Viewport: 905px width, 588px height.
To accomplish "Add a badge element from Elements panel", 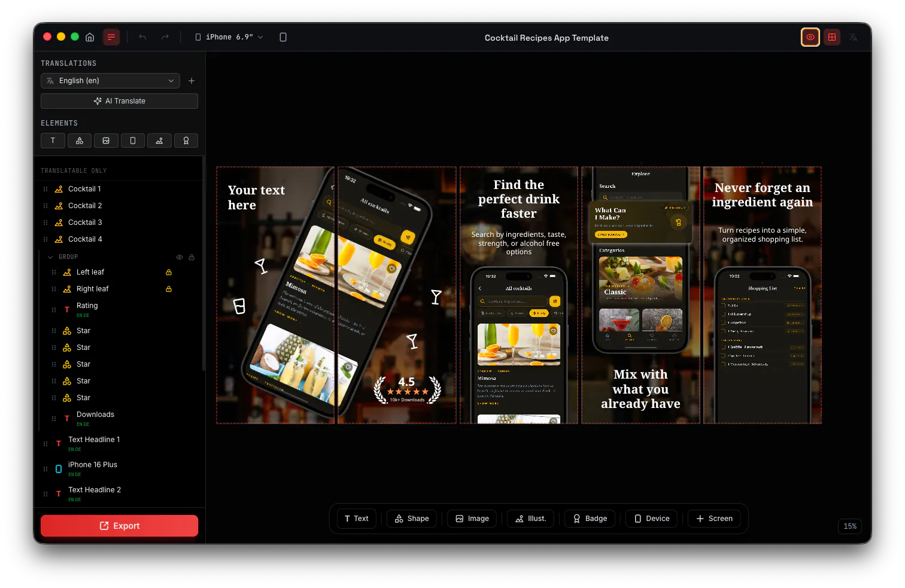I will click(186, 141).
